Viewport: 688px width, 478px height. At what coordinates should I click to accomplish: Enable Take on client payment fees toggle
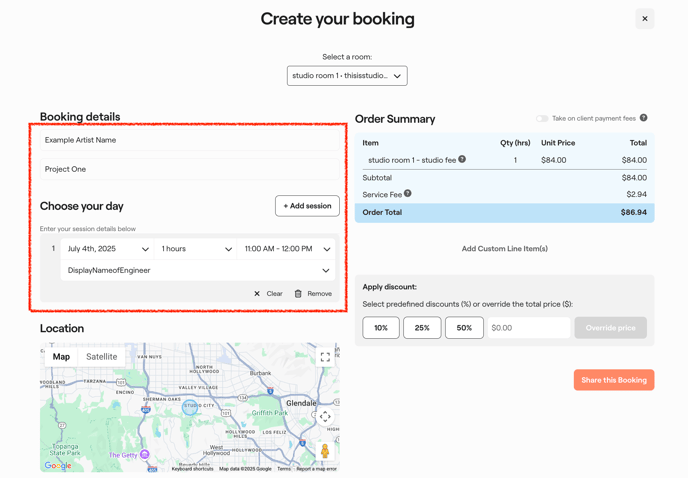point(542,118)
